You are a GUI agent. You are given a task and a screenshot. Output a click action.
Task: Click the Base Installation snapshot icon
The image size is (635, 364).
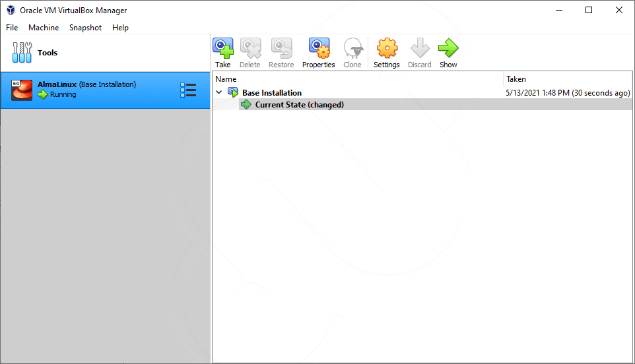click(233, 92)
